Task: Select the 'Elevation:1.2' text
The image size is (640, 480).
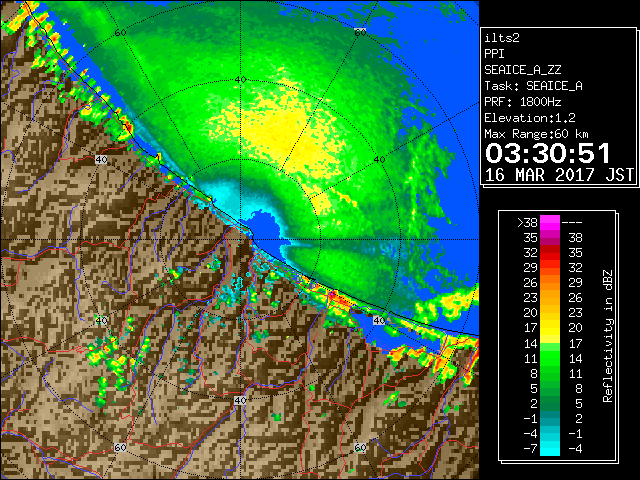Action: [x=529, y=118]
